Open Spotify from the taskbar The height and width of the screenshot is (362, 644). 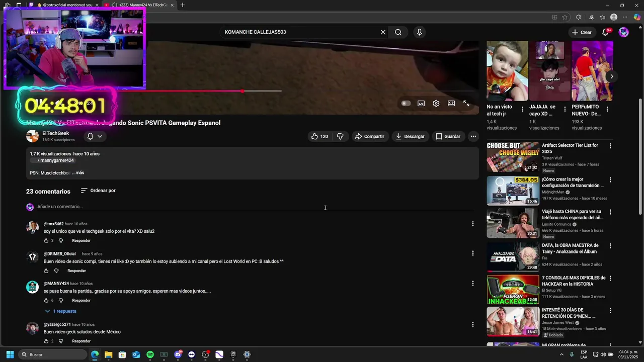150,354
